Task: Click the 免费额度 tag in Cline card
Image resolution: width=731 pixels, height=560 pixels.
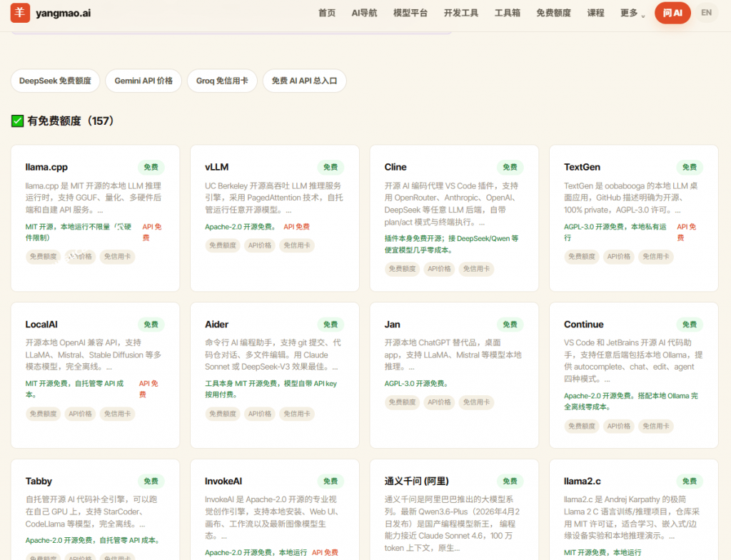Action: [x=403, y=269]
